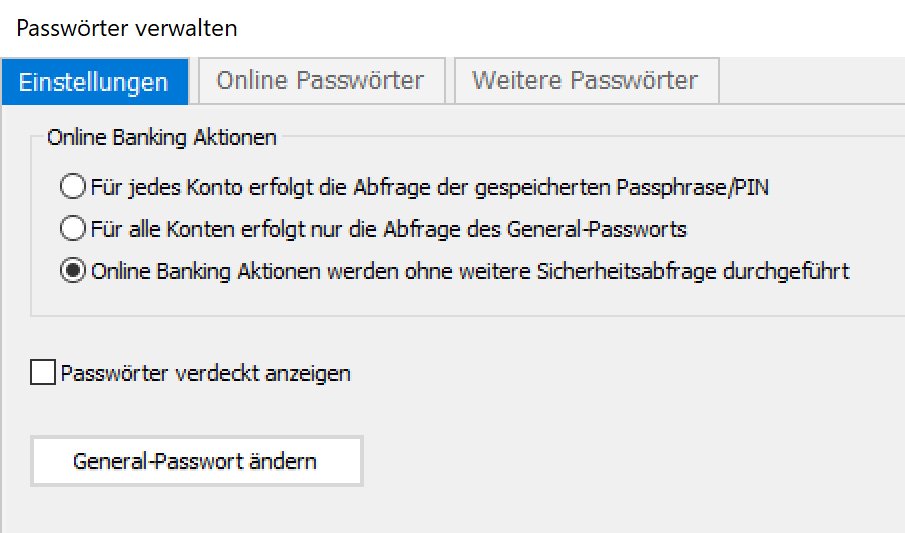This screenshot has height=533, width=905.
Task: Click the "Online Banking Aktionen" group heading
Action: pos(162,137)
